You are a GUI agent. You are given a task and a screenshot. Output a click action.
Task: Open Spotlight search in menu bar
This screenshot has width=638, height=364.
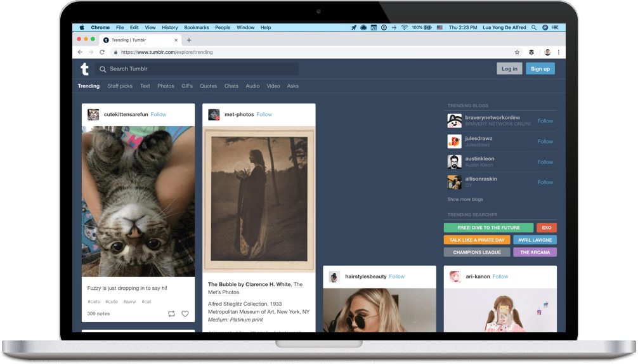click(534, 28)
